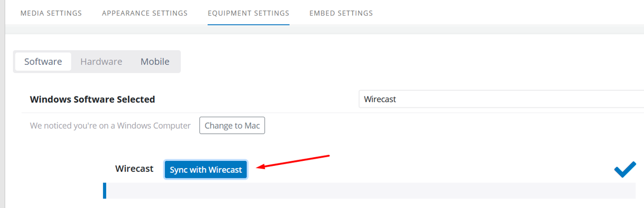Go to the Embed Settings tab
The height and width of the screenshot is (208, 644).
click(341, 13)
